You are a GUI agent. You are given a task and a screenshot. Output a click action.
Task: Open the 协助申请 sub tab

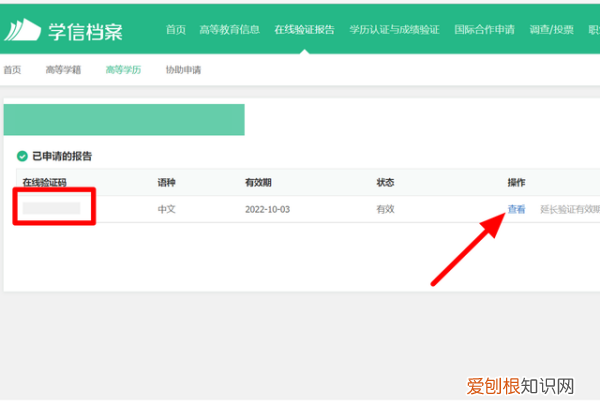click(183, 70)
